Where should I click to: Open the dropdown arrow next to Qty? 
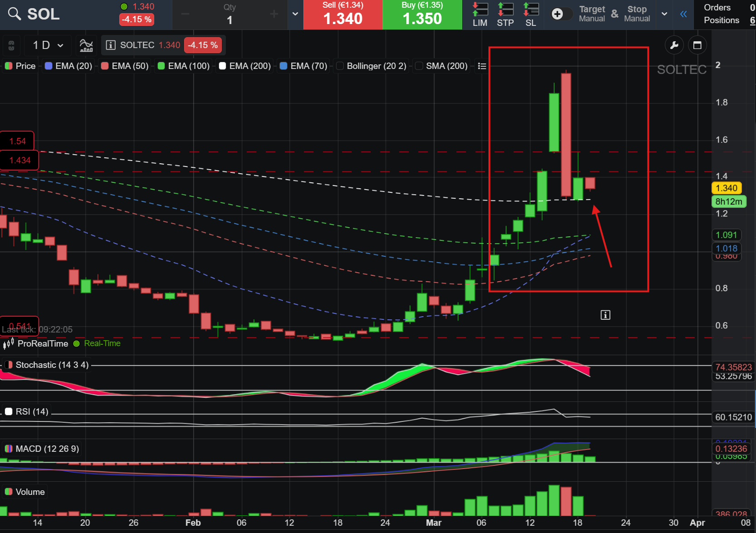295,14
